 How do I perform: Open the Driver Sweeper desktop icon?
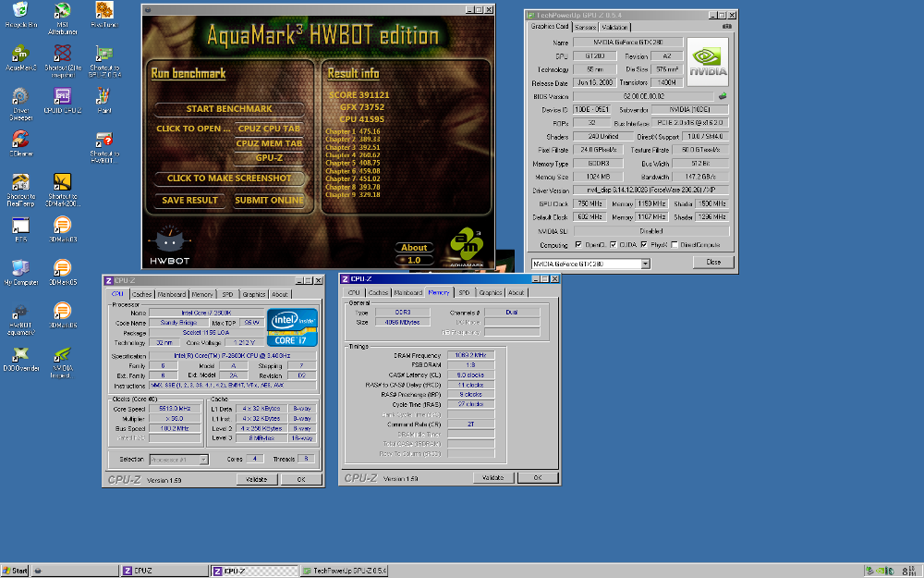pos(20,104)
